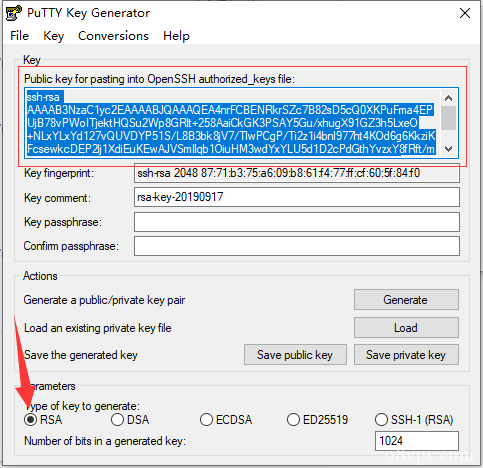Click the number of bits field

point(417,441)
